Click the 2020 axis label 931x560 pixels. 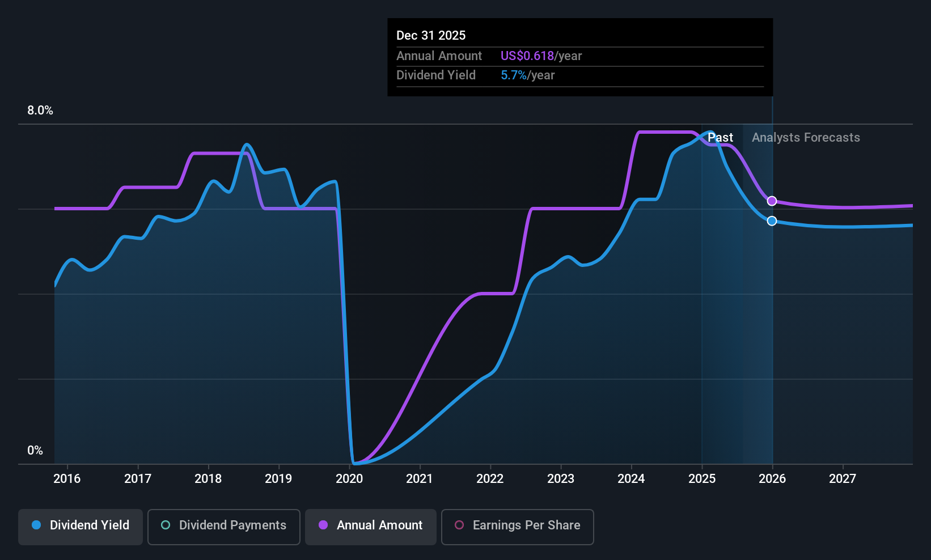click(349, 478)
